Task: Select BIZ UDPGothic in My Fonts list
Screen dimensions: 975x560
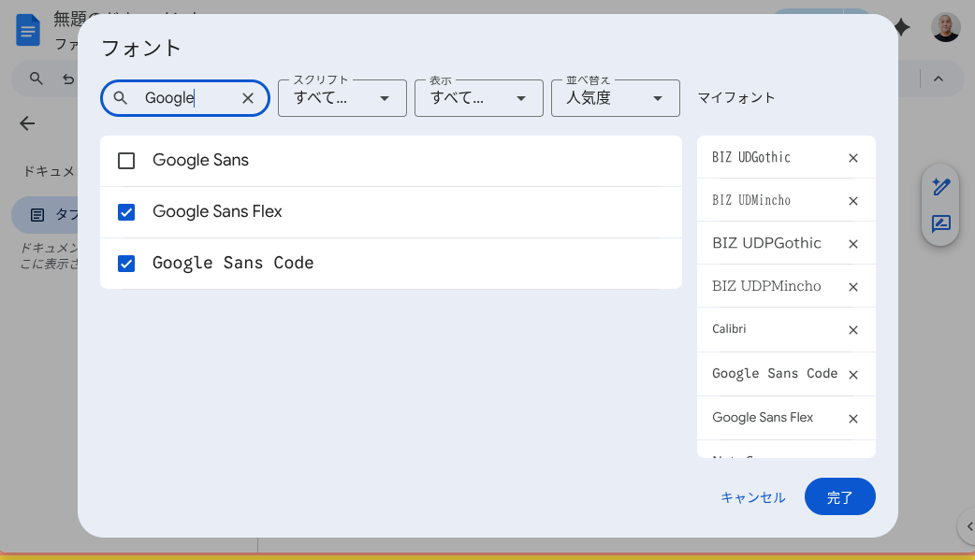Action: (x=766, y=243)
